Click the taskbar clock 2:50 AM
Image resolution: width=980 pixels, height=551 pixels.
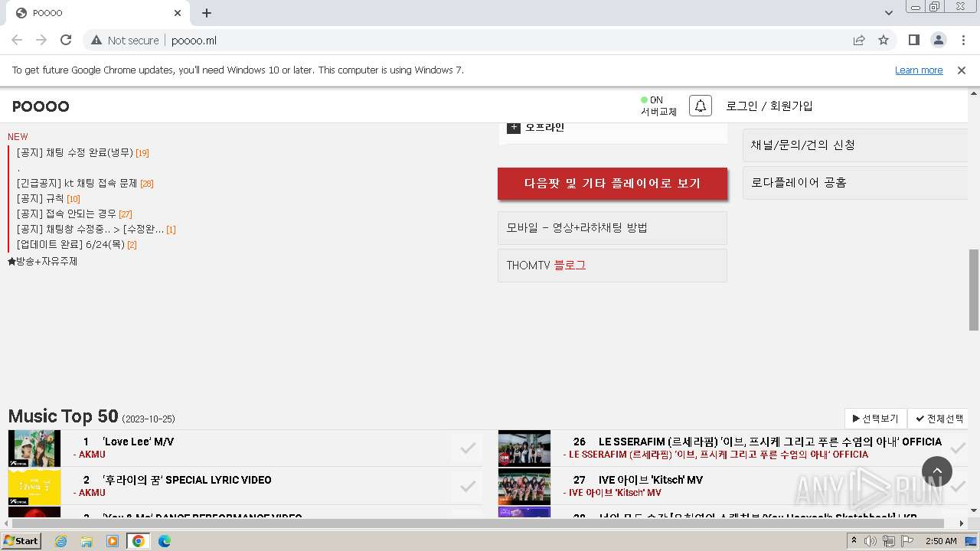(941, 541)
